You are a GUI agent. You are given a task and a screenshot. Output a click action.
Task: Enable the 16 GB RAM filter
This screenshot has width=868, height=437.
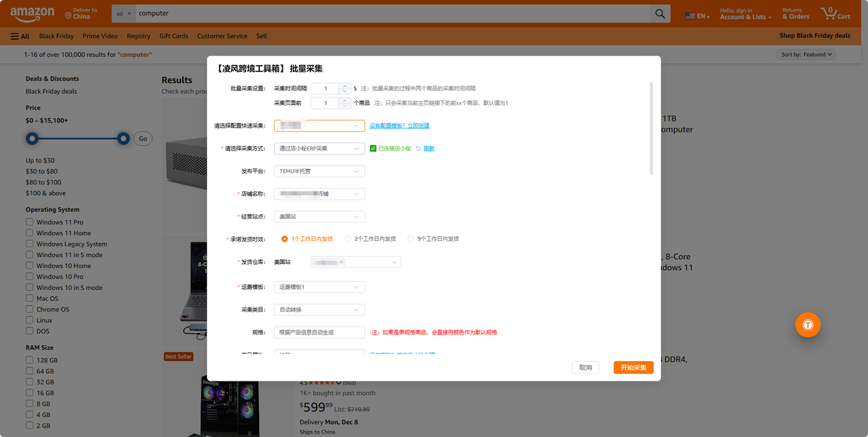point(29,392)
